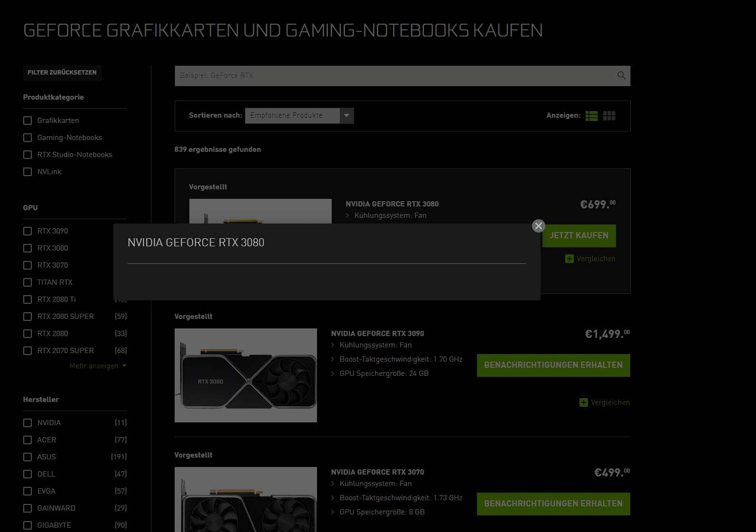This screenshot has width=756, height=532.
Task: Add RTX 3080 to Vergleichen
Action: click(596, 259)
